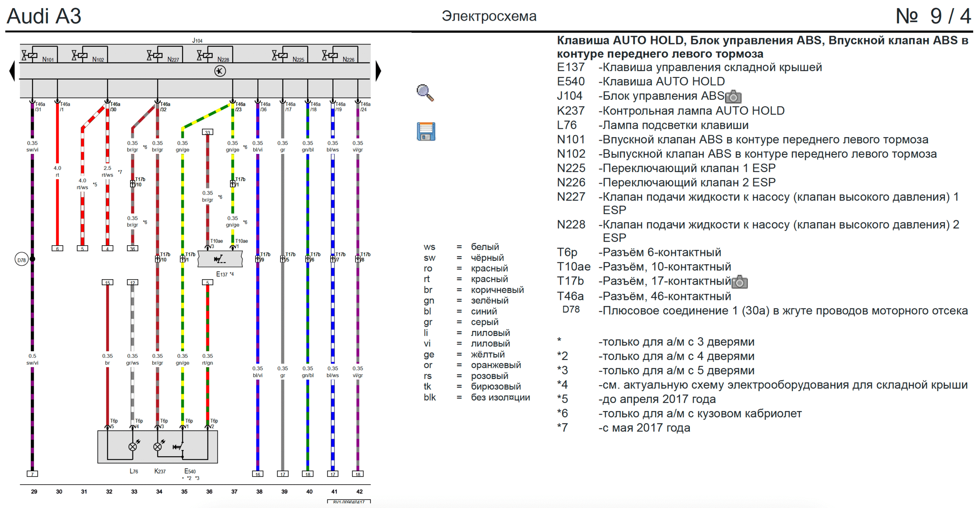Click the E137 switch symbol in the diagram
The width and height of the screenshot is (980, 508).
[220, 259]
